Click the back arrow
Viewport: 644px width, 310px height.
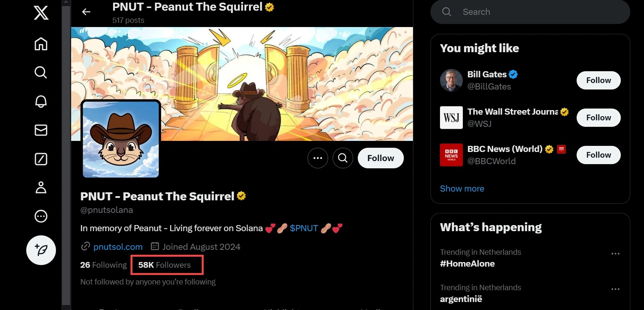tap(86, 12)
